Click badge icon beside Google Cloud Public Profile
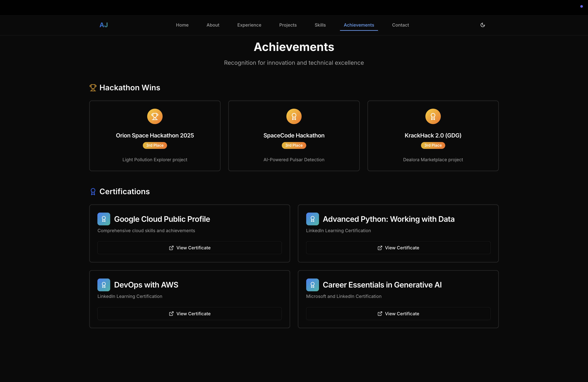 click(x=104, y=219)
